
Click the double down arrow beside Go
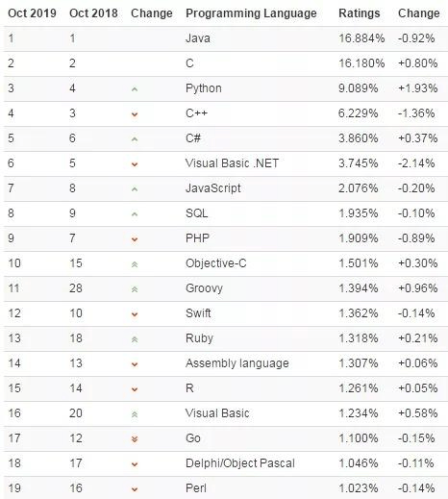click(x=135, y=439)
